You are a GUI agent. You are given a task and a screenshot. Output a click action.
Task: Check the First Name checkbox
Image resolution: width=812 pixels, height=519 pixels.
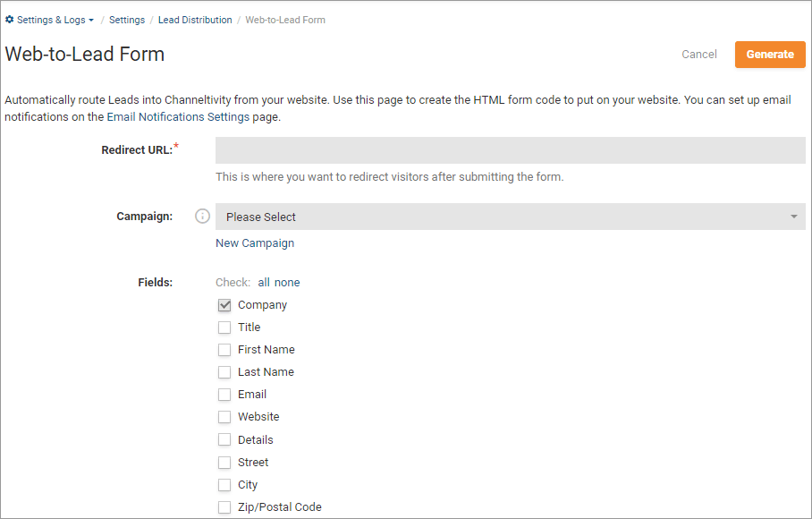coord(224,349)
